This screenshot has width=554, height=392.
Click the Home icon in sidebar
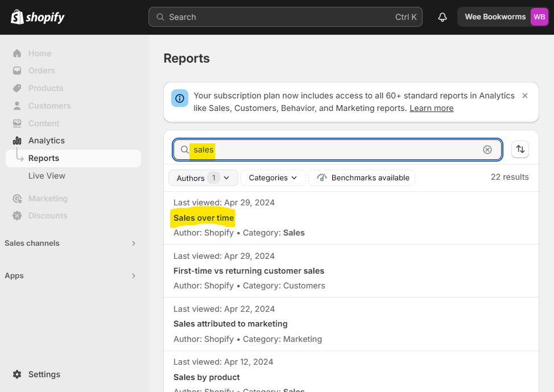point(17,53)
